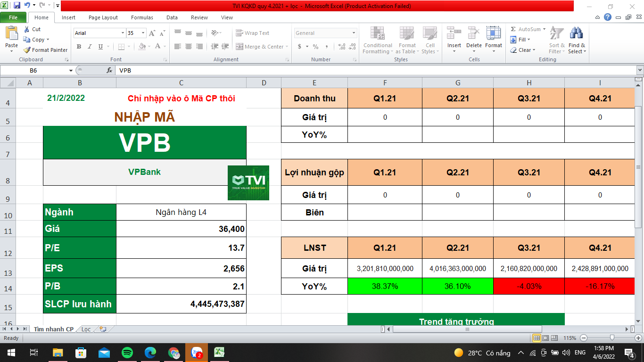This screenshot has height=362, width=644.
Task: Toggle align text left
Action: pyautogui.click(x=178, y=47)
